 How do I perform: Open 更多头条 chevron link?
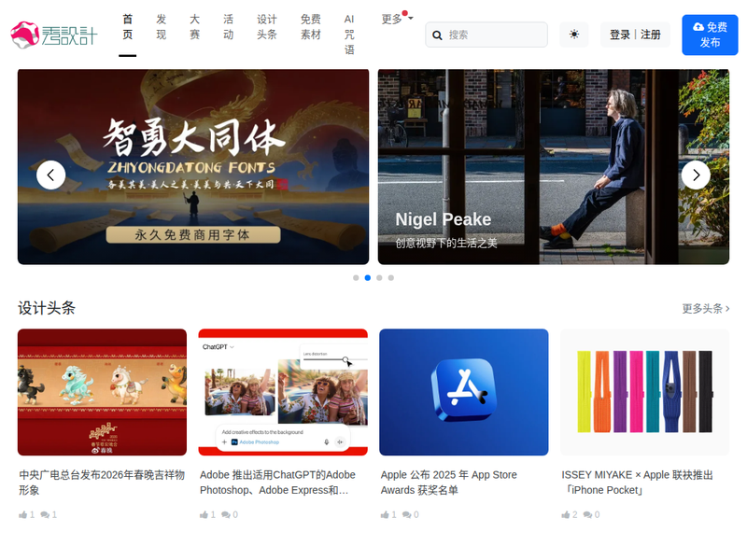[706, 308]
